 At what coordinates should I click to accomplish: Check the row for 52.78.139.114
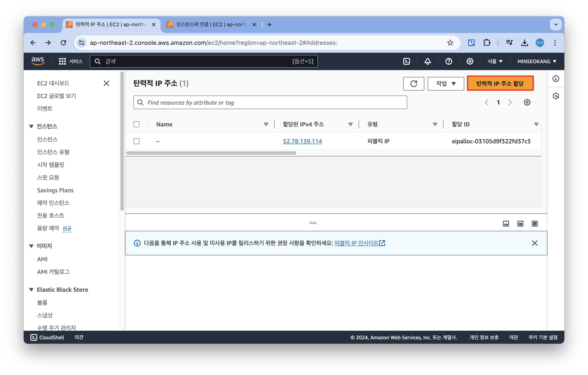(x=136, y=141)
